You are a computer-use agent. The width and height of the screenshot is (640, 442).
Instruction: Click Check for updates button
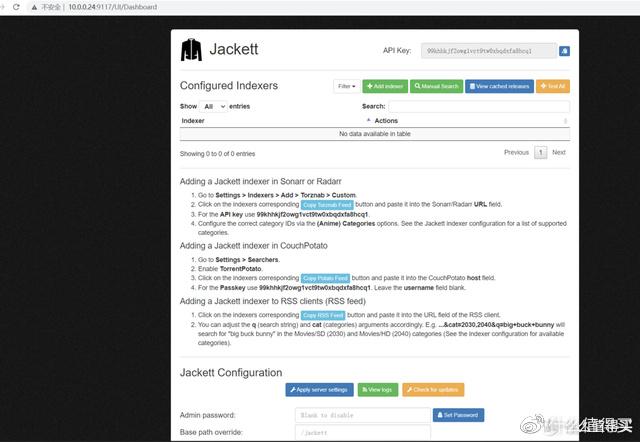tap(433, 389)
